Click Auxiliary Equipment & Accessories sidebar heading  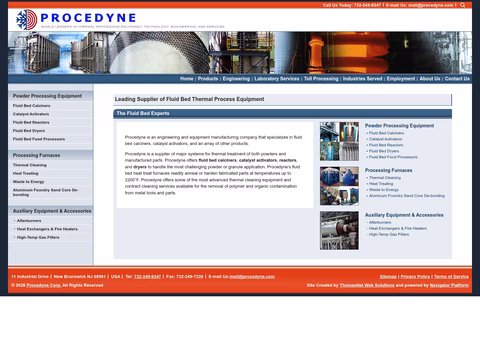point(52,211)
